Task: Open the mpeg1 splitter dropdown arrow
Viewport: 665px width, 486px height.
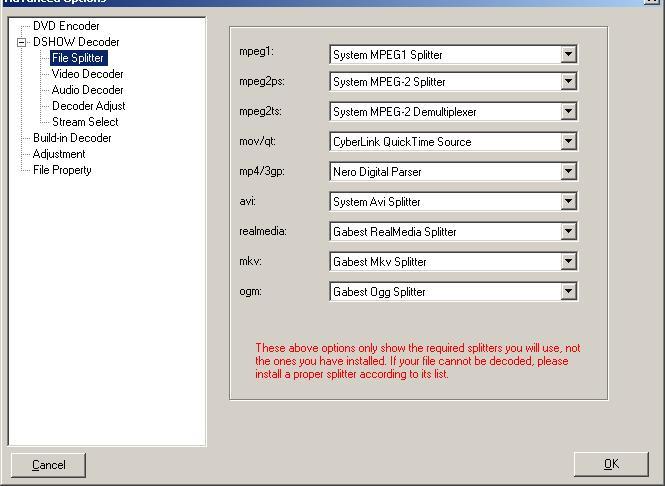Action: tap(568, 54)
